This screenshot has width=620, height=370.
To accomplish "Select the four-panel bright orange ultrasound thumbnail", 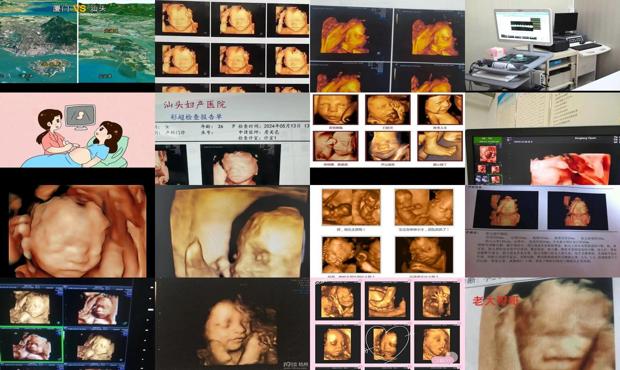I will [388, 46].
